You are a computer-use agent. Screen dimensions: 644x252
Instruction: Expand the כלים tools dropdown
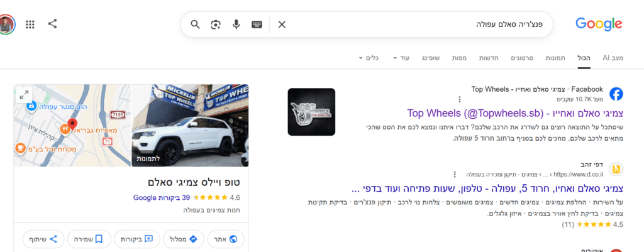(x=369, y=58)
